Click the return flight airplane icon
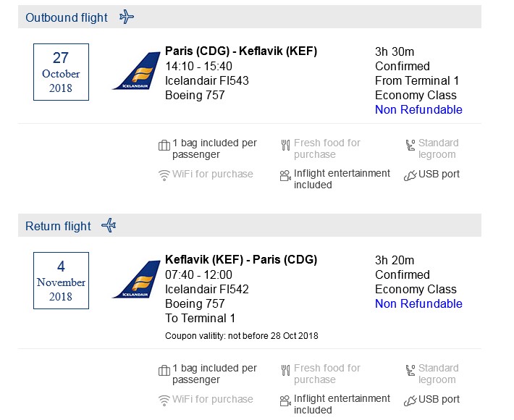The width and height of the screenshot is (514, 420). (x=109, y=226)
